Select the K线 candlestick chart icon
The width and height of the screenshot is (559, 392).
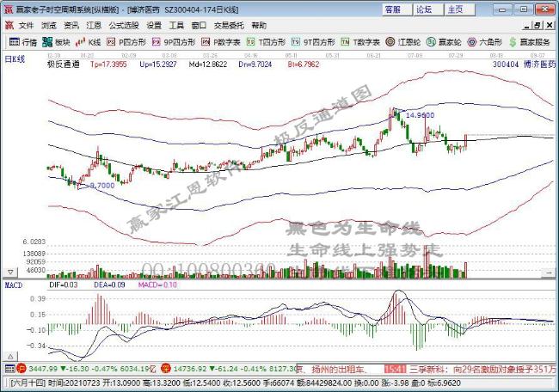(88, 42)
